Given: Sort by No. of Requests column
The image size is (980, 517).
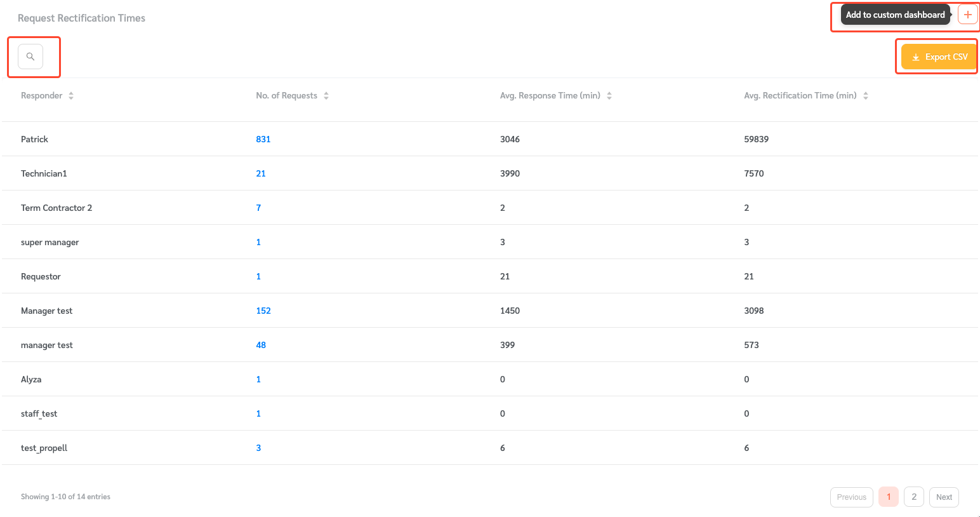Looking at the screenshot, I should click(x=326, y=95).
